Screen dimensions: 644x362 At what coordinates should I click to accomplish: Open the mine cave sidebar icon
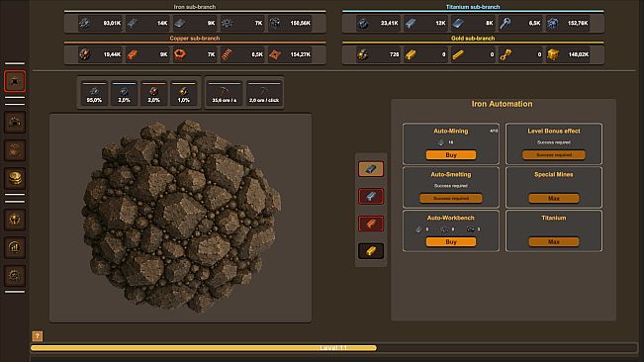pyautogui.click(x=15, y=122)
